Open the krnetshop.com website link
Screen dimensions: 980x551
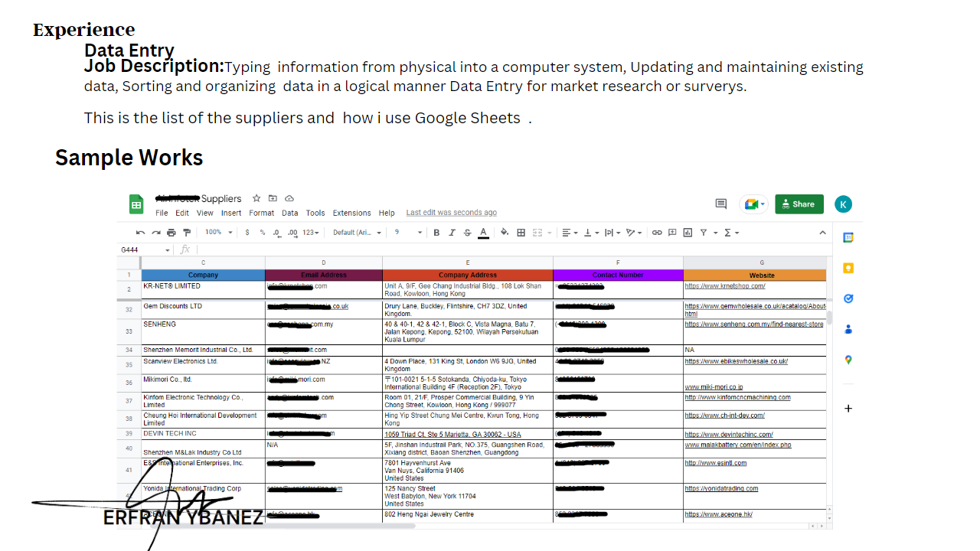point(725,286)
